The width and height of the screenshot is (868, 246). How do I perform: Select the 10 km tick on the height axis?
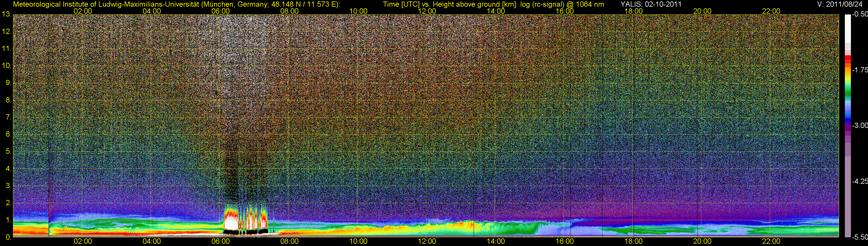[6, 66]
